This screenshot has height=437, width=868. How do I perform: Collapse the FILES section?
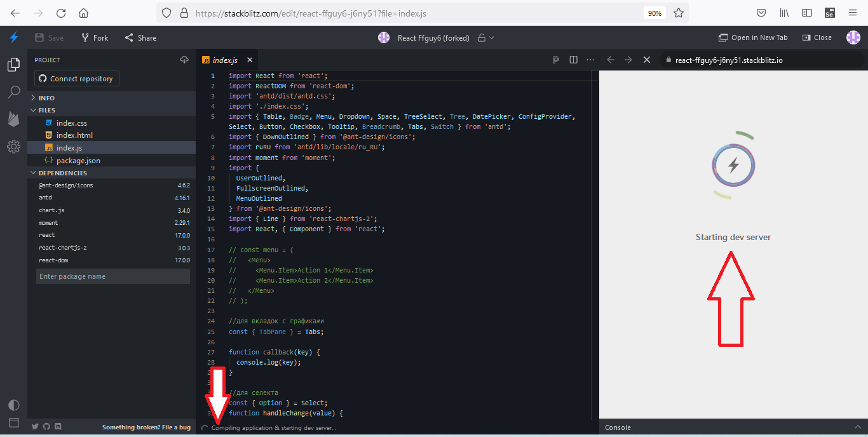pos(112,110)
